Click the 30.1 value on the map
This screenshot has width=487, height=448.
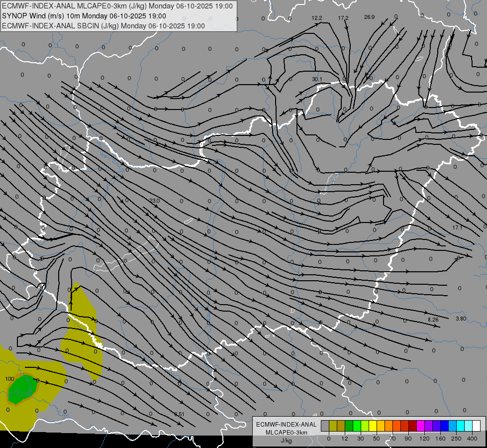click(x=317, y=79)
